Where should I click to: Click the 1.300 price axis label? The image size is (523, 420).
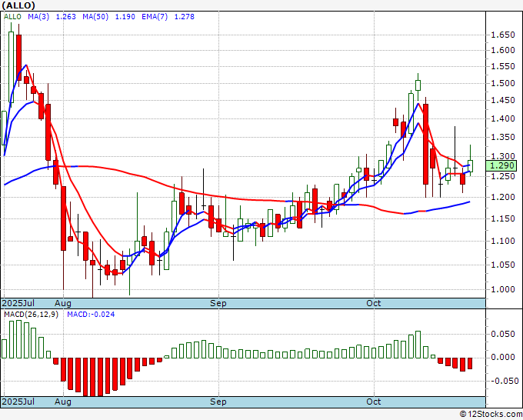[503, 156]
